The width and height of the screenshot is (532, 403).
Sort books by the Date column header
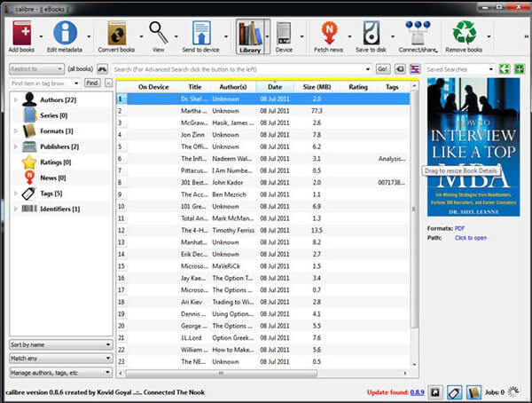tap(275, 87)
